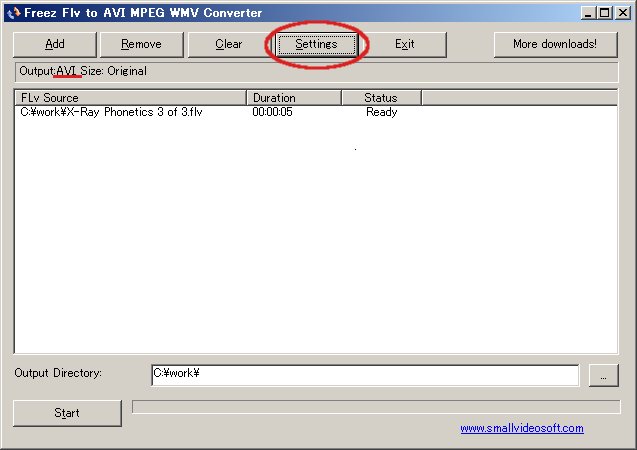The height and width of the screenshot is (450, 637).
Task: Click the Add button
Action: point(55,44)
